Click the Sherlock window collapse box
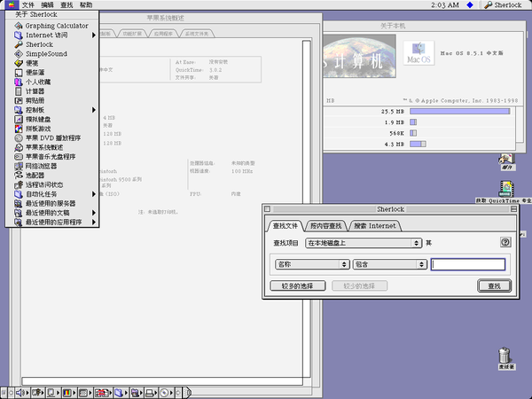The width and height of the screenshot is (532, 399). pyautogui.click(x=513, y=209)
